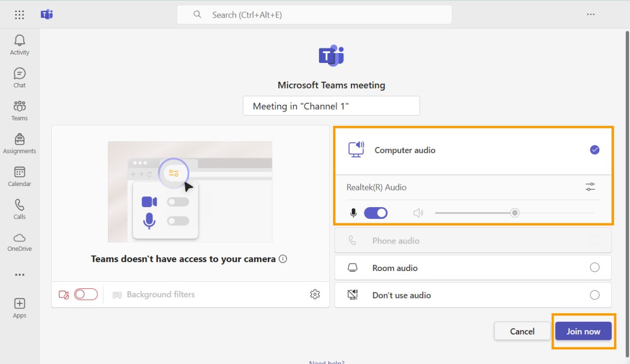
Task: Open device settings gear icon
Action: point(315,294)
